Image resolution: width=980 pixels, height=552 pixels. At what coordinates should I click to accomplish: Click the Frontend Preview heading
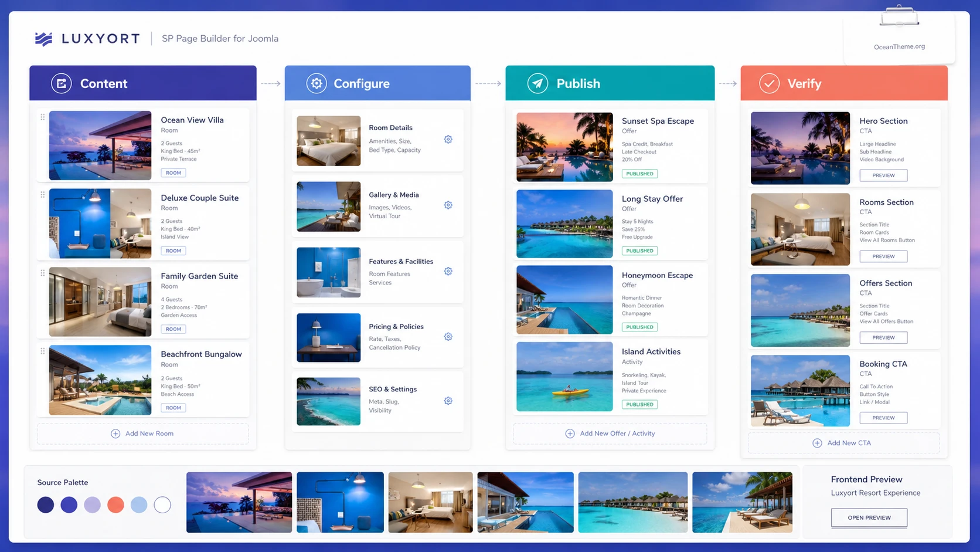(866, 479)
